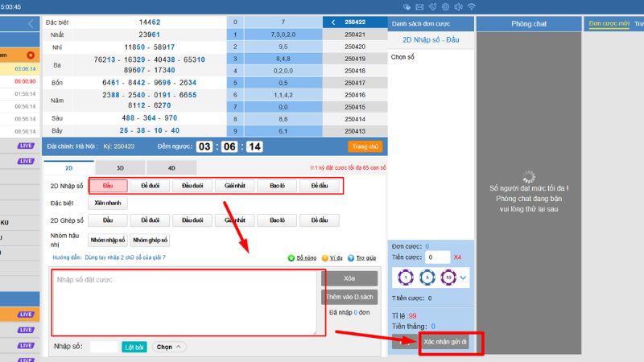Open the Đơn cược mới tab
Image resolution: width=644 pixels, height=362 pixels.
coord(609,23)
